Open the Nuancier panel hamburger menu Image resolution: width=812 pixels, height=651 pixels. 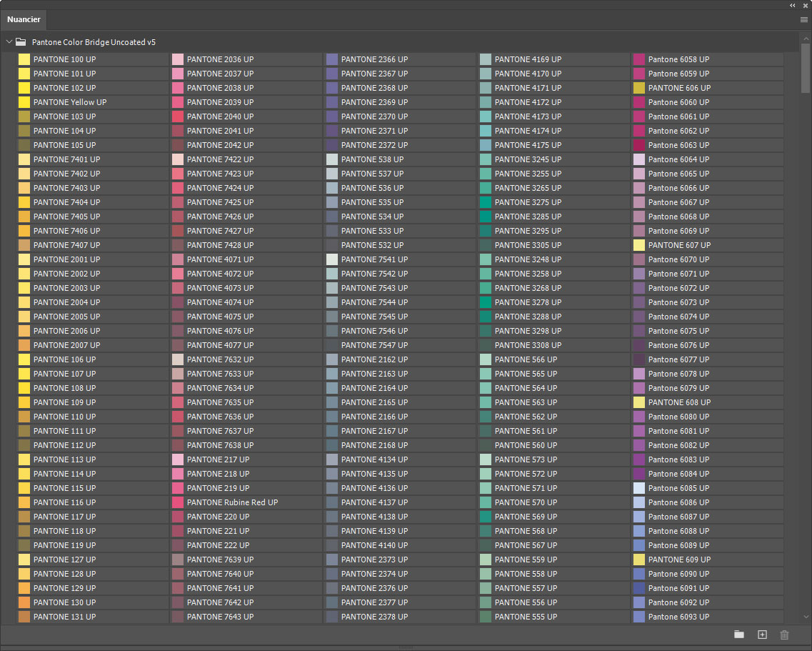(803, 20)
